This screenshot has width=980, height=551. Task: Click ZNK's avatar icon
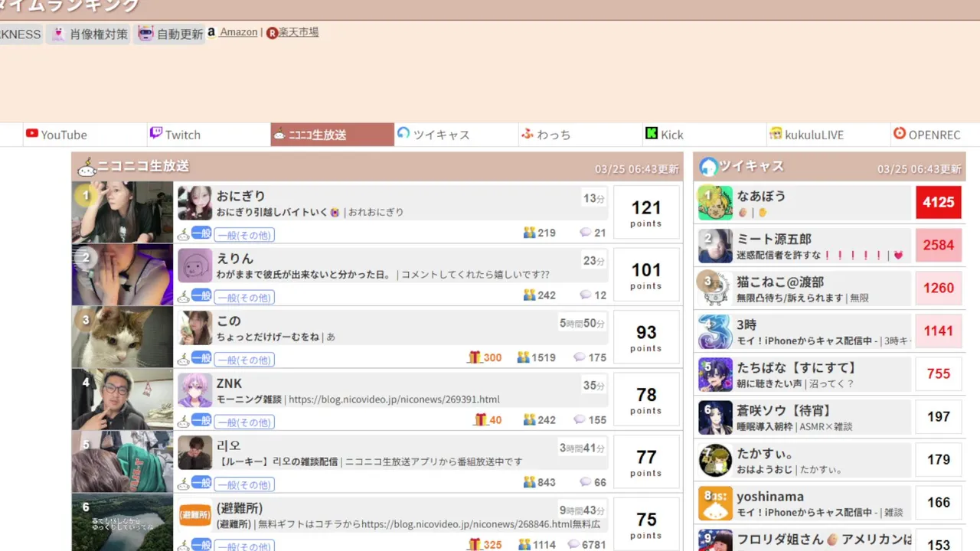click(x=194, y=390)
